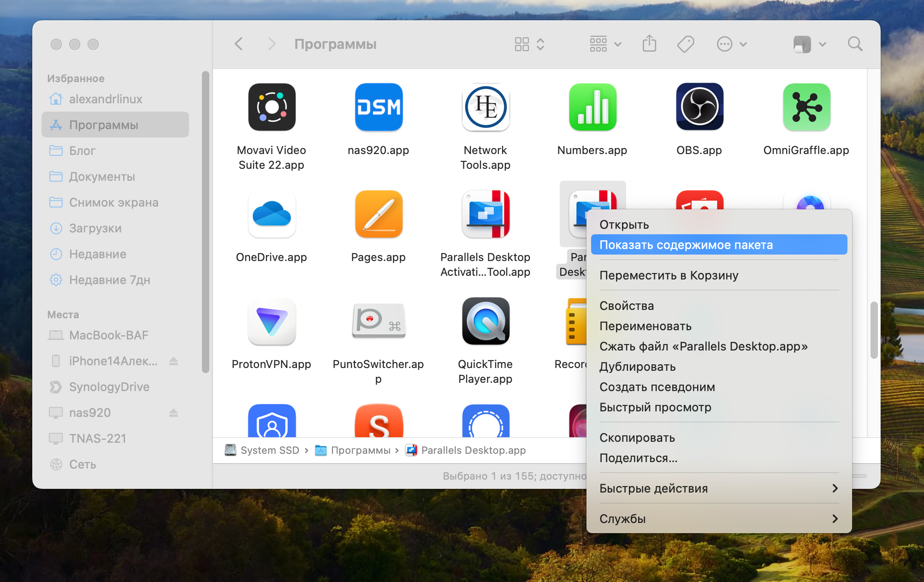Screen dimensions: 924x582
Task: Select the Pages app icon
Action: click(378, 215)
